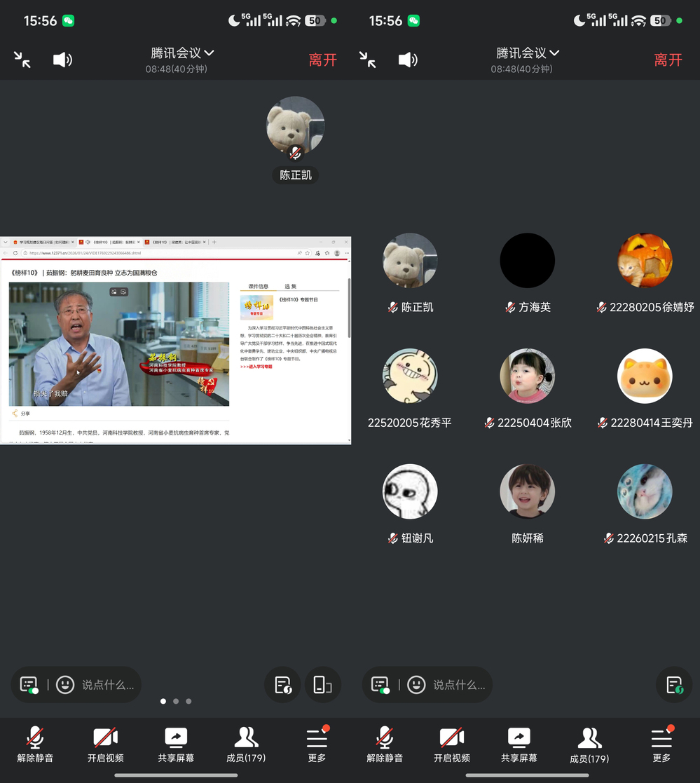Toggle 解除静音 microphone on screen-share page
The width and height of the screenshot is (700, 783).
pos(35,744)
